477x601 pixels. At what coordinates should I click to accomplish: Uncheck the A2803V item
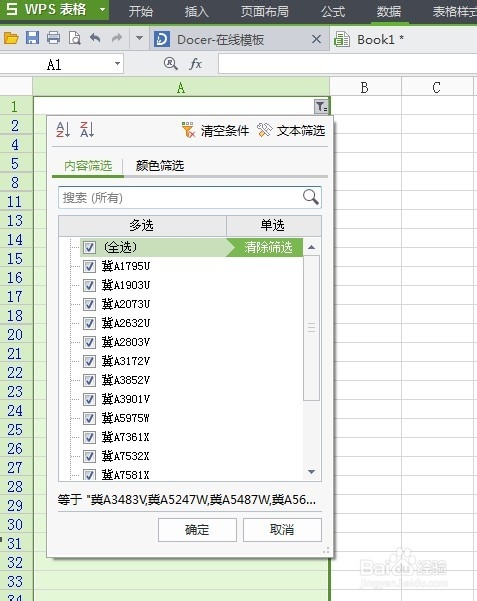[x=89, y=342]
